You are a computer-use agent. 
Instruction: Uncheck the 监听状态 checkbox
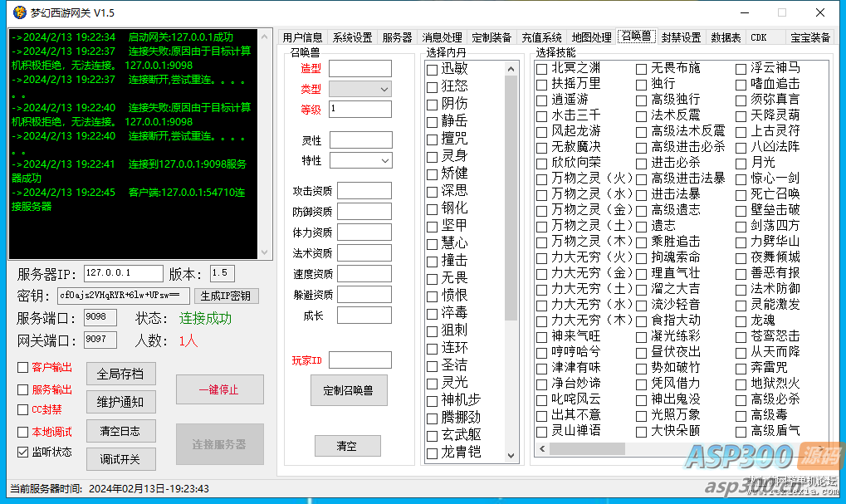coord(23,453)
